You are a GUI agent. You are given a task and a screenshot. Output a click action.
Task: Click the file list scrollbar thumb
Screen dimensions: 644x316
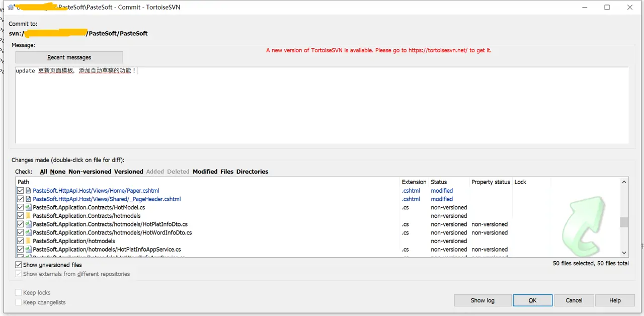click(x=624, y=222)
